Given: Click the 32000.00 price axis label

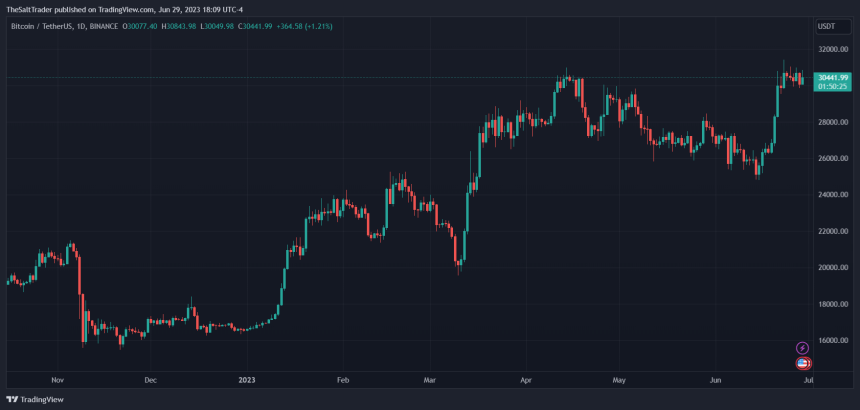Looking at the screenshot, I should (832, 49).
